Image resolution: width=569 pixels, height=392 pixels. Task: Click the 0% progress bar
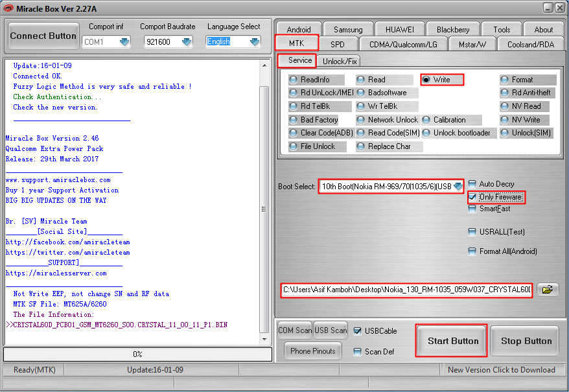(137, 354)
